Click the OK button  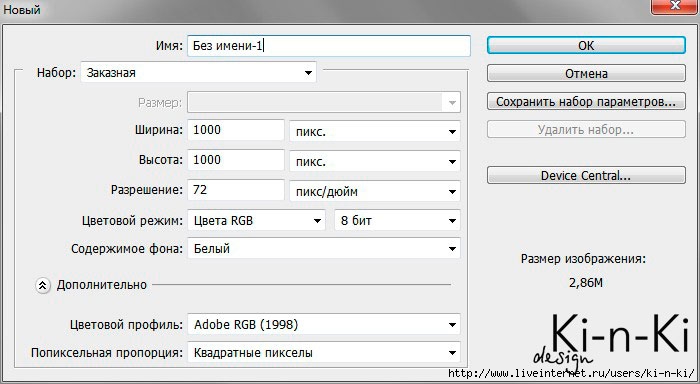[586, 46]
